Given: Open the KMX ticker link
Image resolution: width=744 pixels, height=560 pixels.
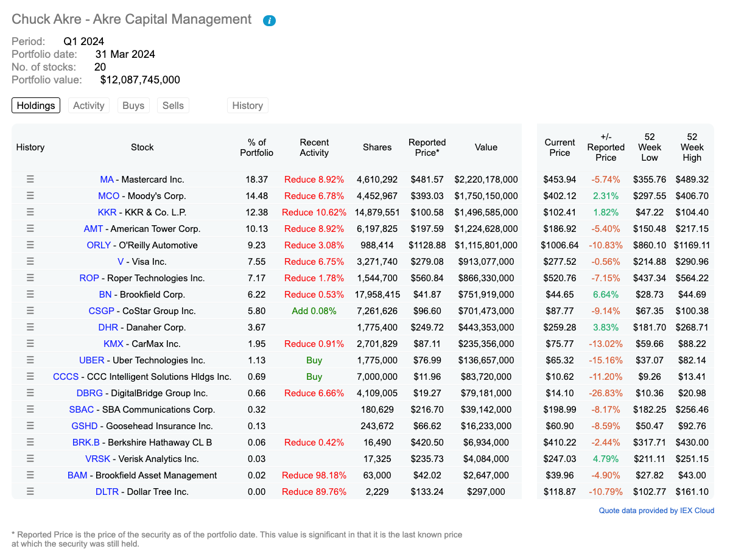Looking at the screenshot, I should click(113, 344).
